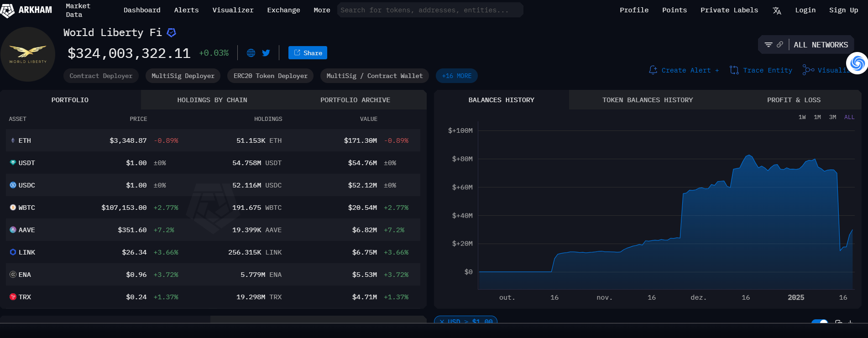The image size is (868, 338).
Task: Click the link chain icon near All Networks
Action: coord(780,45)
